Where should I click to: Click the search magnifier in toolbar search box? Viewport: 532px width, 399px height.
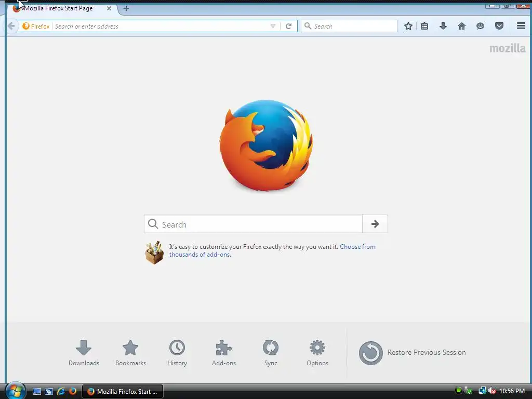pyautogui.click(x=308, y=26)
